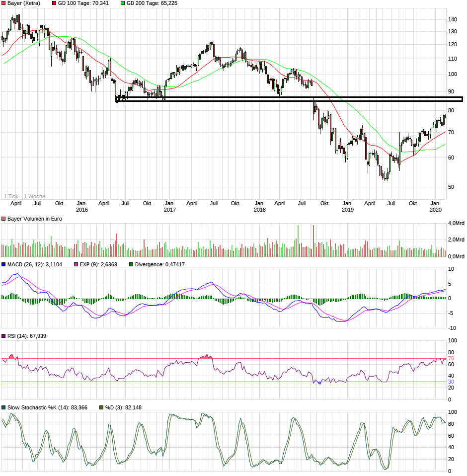Click the blue Bayer (Xetra) legend square
Viewport: 467px width, 476px height.
pos(4,3)
